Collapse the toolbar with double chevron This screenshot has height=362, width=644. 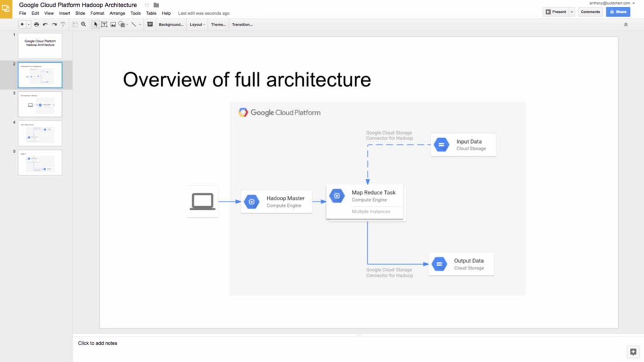[x=625, y=25]
